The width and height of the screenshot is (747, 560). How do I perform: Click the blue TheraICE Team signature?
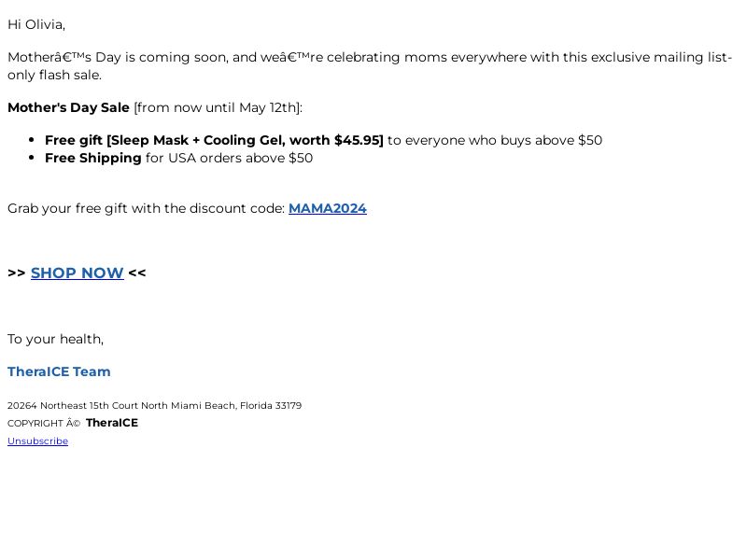59,371
